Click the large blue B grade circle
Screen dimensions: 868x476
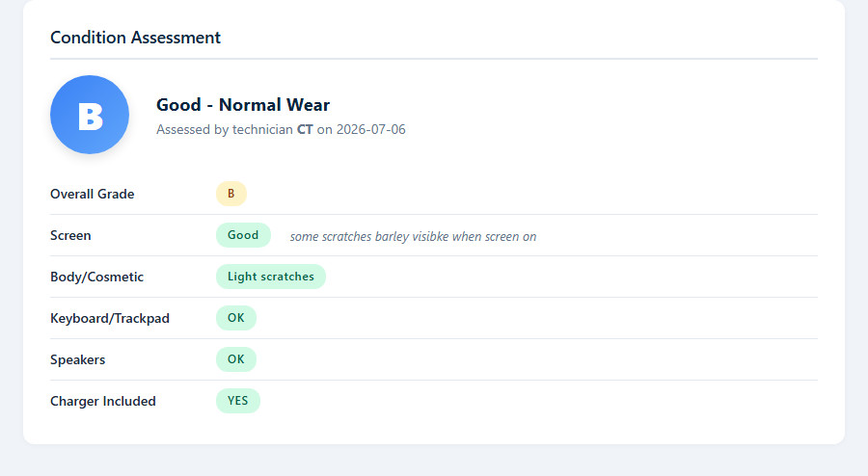[x=90, y=115]
